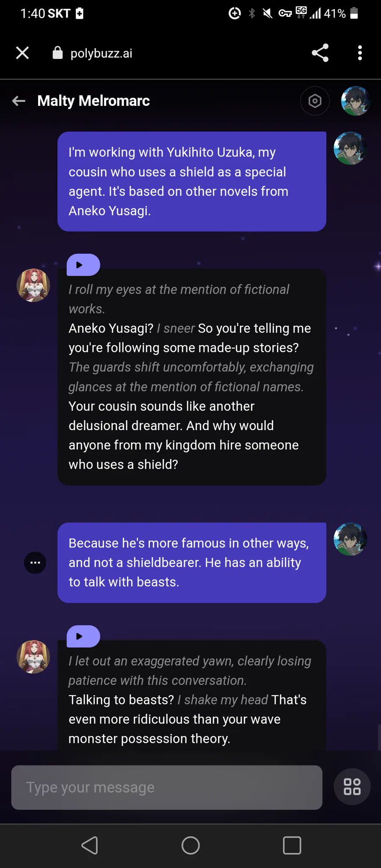The height and width of the screenshot is (868, 381).
Task: Play audio for the 'exaggerated yawn' reply
Action: pos(83,636)
